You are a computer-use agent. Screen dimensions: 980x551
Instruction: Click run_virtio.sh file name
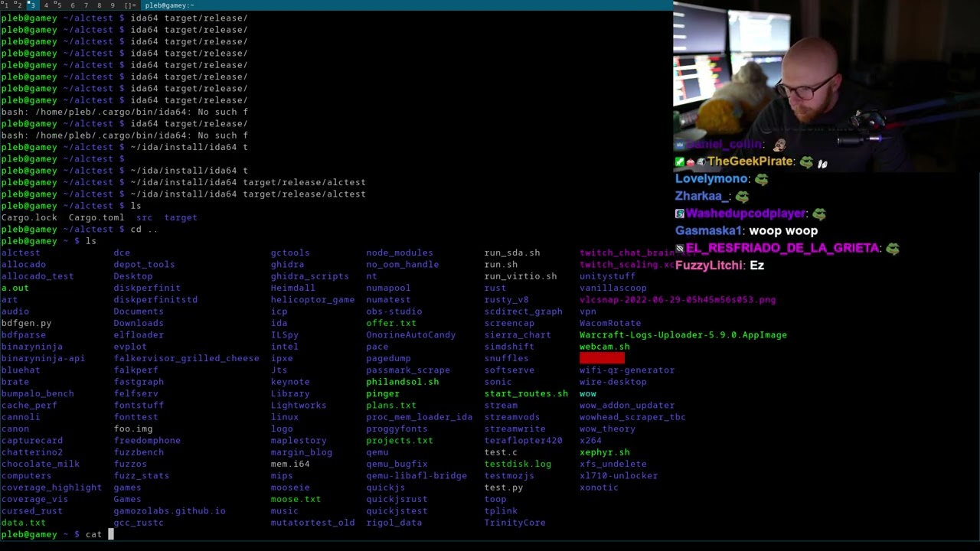(x=521, y=276)
